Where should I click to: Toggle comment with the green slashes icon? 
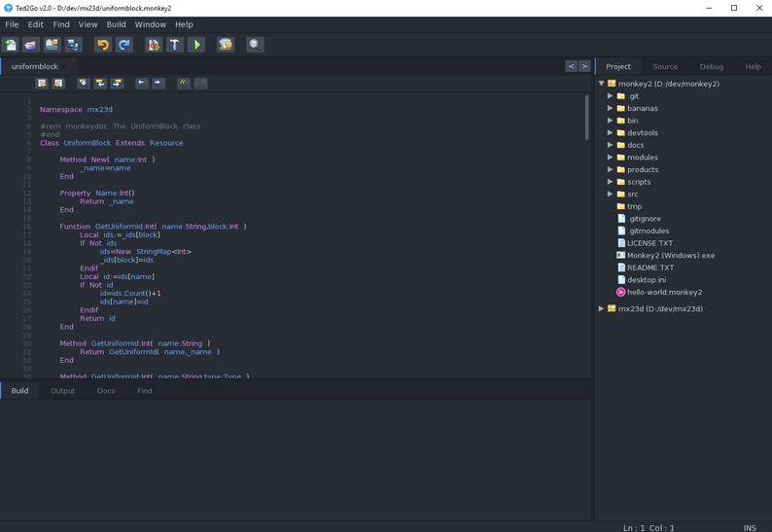pyautogui.click(x=183, y=84)
